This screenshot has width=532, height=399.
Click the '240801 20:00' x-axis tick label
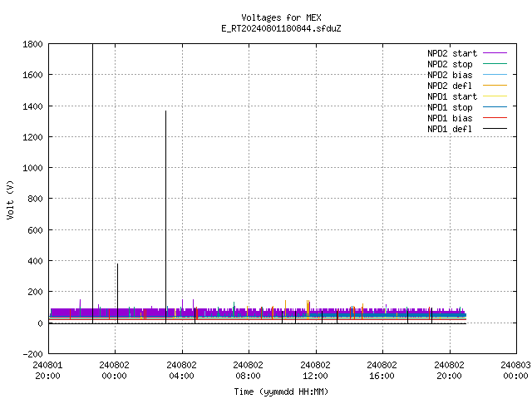[48, 371]
